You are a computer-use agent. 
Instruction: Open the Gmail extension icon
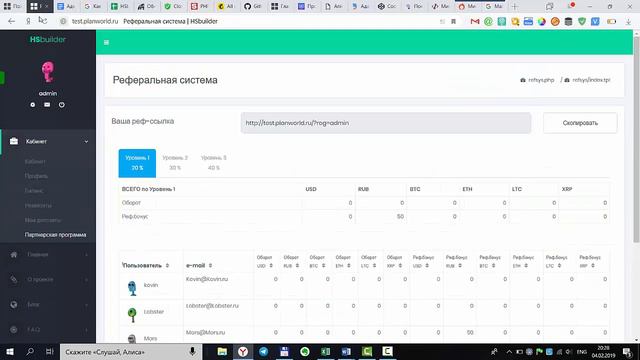click(475, 21)
